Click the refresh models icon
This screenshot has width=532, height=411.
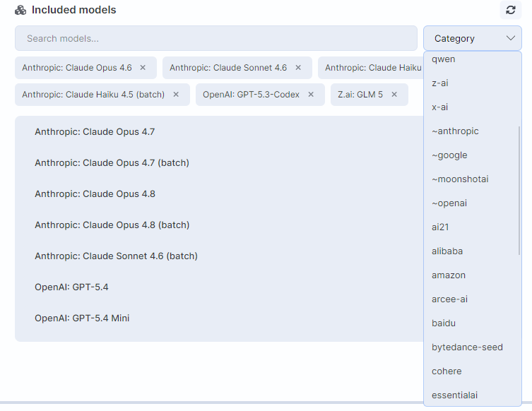[x=510, y=10]
